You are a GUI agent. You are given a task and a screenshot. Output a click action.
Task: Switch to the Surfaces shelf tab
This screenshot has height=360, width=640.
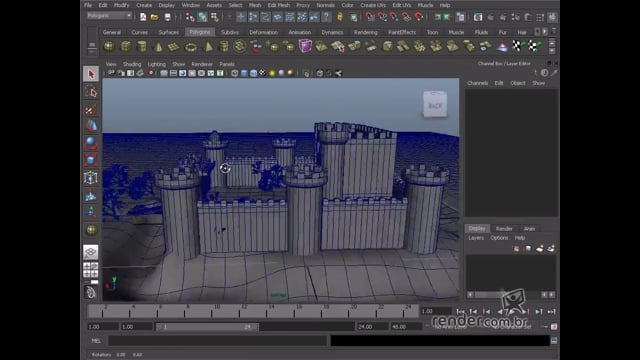(169, 32)
